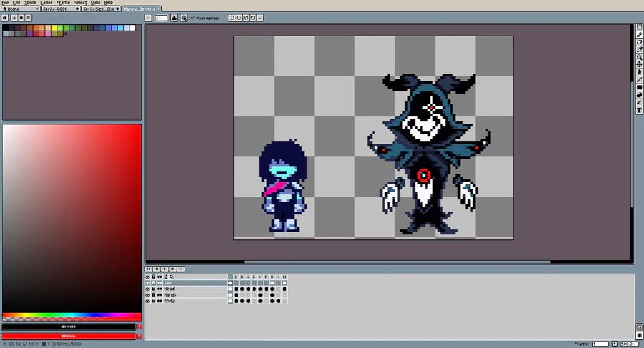The image size is (644, 348).
Task: Select the Line tool
Action: [x=640, y=79]
